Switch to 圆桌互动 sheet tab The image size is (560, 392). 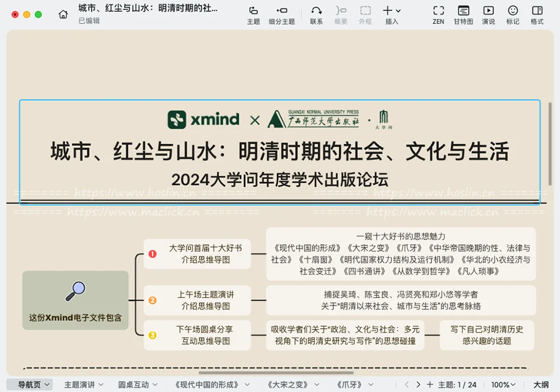133,384
